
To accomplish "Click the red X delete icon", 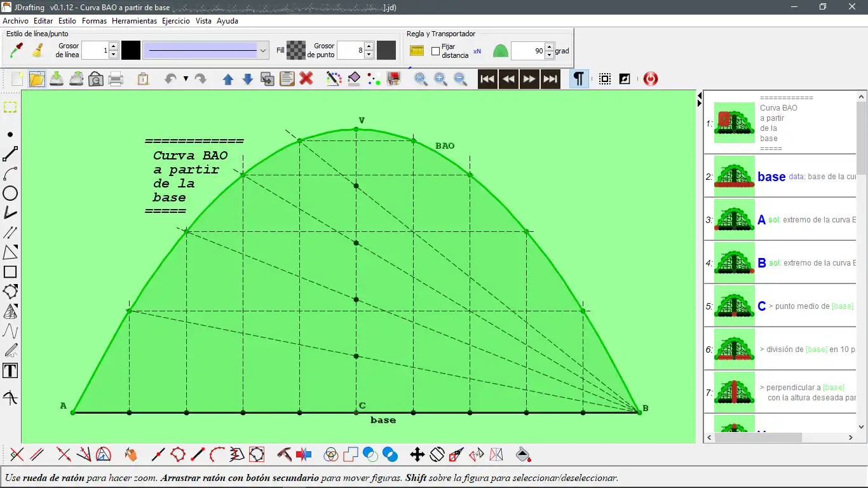I will (306, 79).
